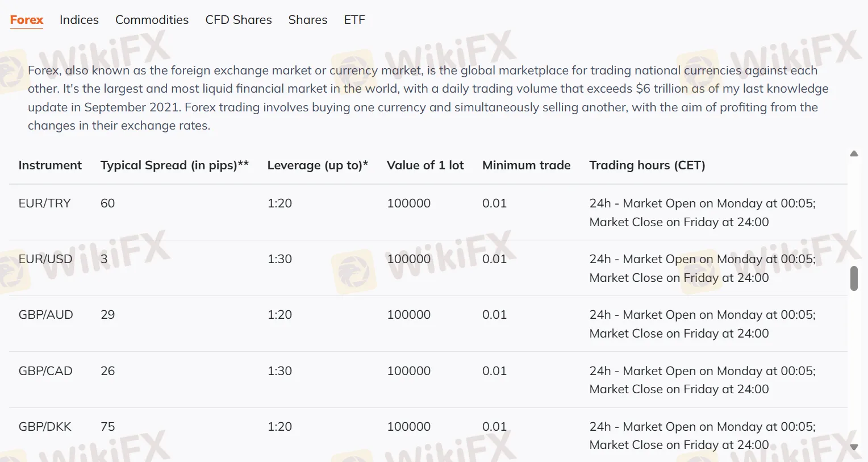Screen dimensions: 868x462
Task: Click the Minimum trade column header
Action: [526, 165]
